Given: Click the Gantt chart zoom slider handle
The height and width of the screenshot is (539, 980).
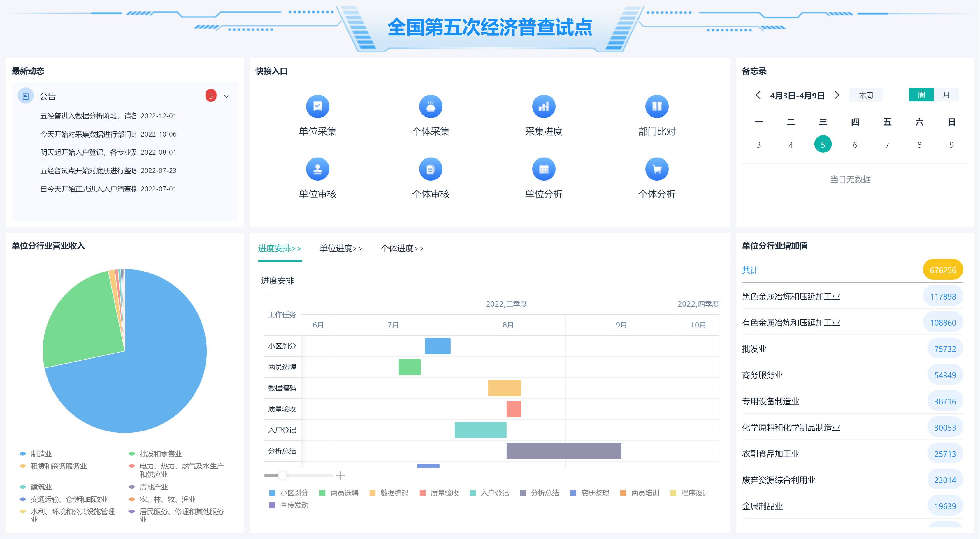Looking at the screenshot, I should pos(282,475).
